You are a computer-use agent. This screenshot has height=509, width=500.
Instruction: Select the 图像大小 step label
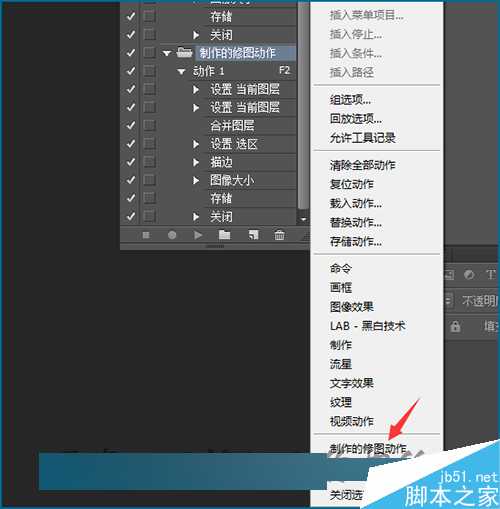pyautogui.click(x=232, y=180)
